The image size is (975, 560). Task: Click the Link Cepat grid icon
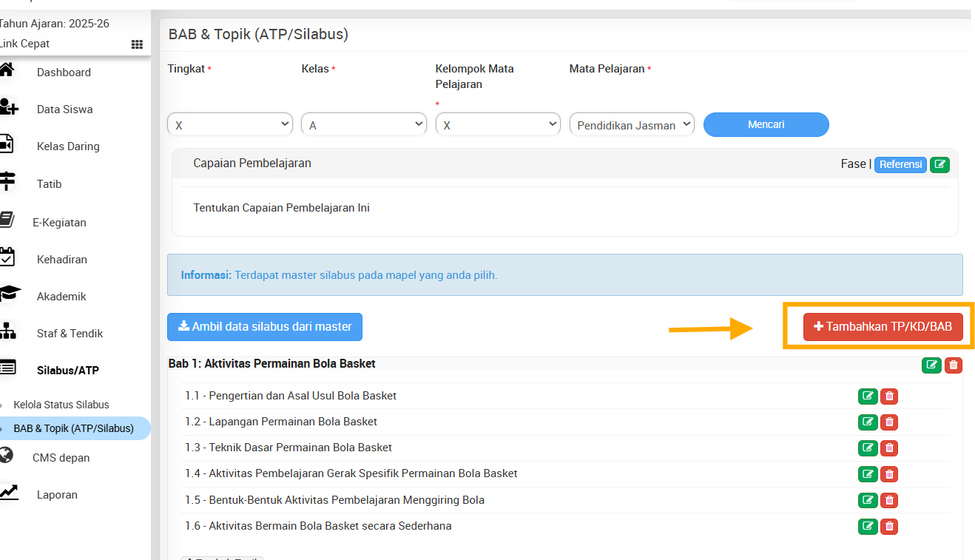(137, 44)
